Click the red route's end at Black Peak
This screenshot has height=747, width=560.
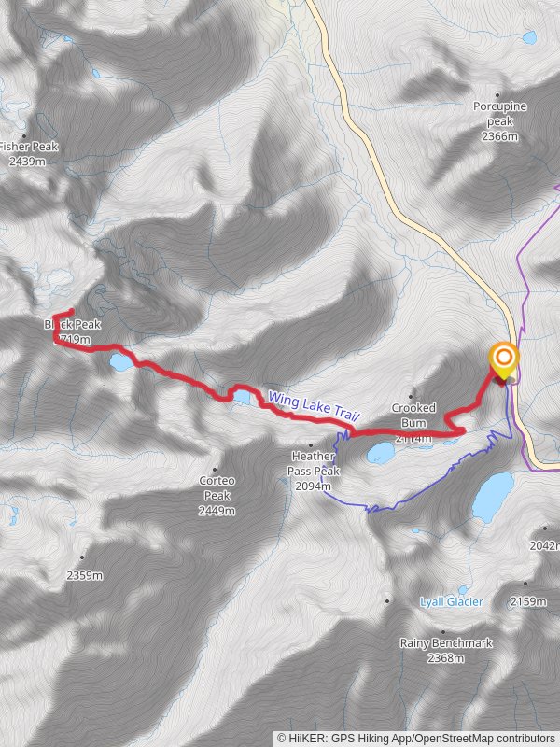[71, 312]
